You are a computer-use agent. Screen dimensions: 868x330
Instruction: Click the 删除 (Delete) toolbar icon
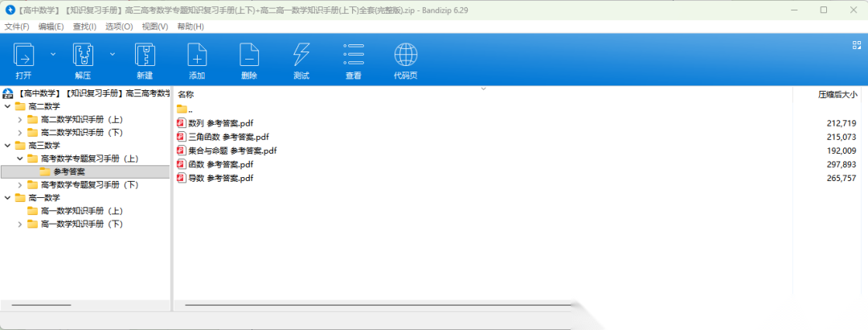(x=249, y=56)
